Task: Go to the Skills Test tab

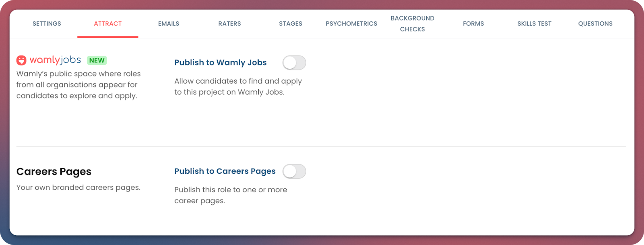Action: coord(535,24)
